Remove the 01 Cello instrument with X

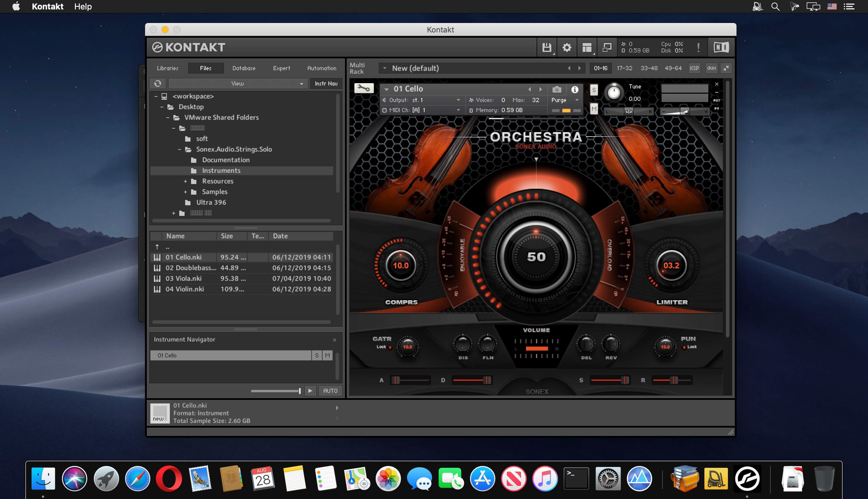[716, 84]
